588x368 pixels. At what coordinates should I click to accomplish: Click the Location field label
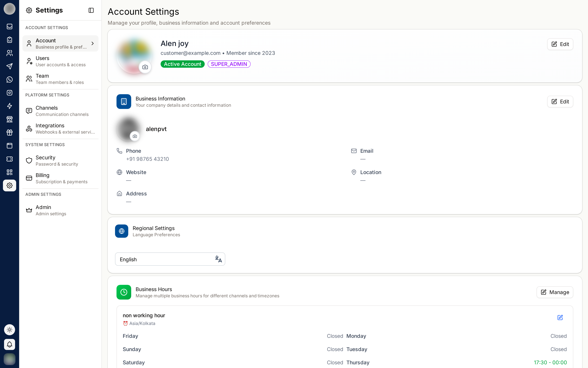click(x=371, y=172)
